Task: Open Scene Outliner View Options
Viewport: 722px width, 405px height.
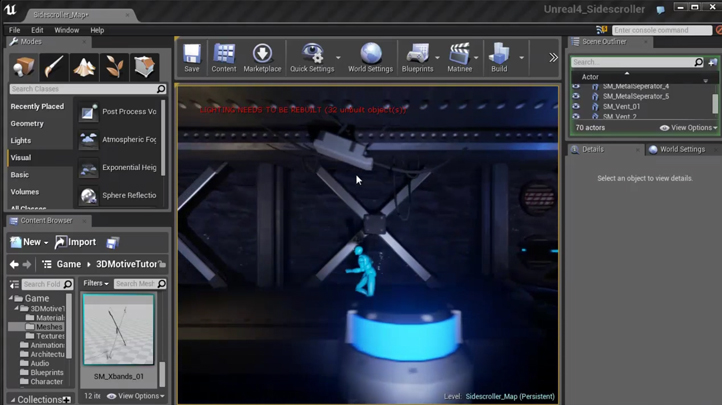Action: (x=689, y=127)
